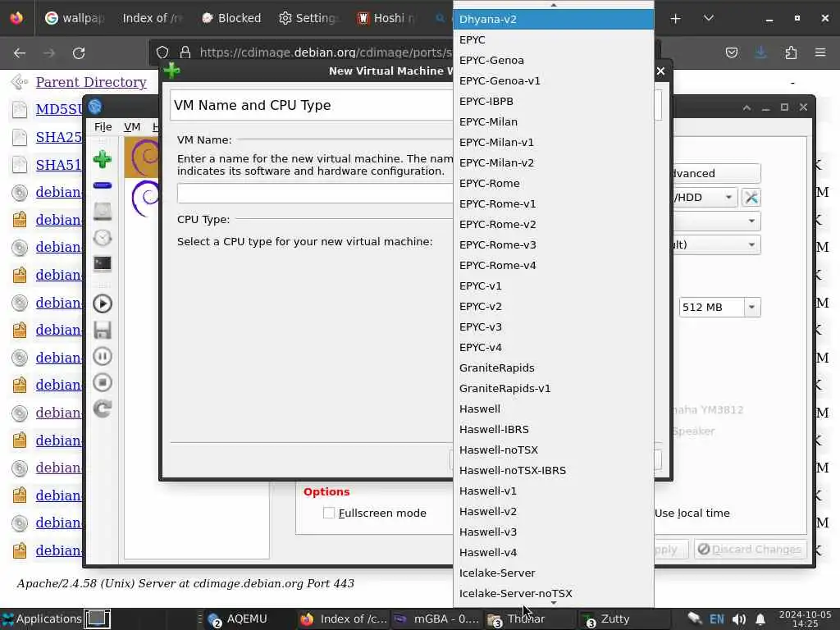Click the blue minus Delete VM icon

pyautogui.click(x=103, y=185)
